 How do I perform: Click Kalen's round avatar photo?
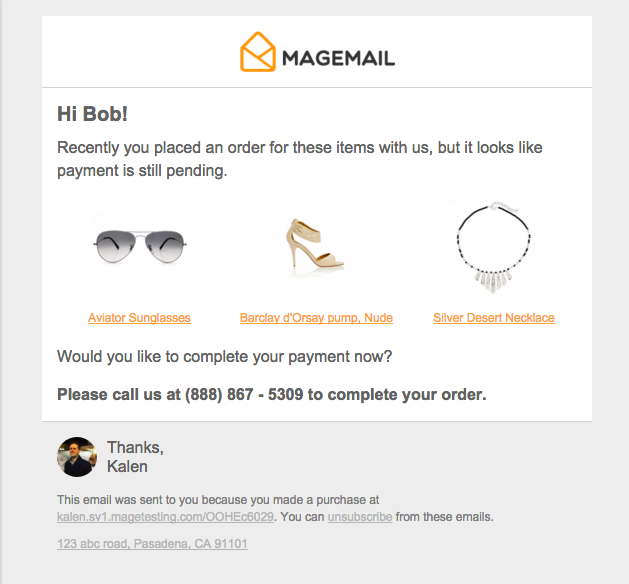(x=76, y=456)
